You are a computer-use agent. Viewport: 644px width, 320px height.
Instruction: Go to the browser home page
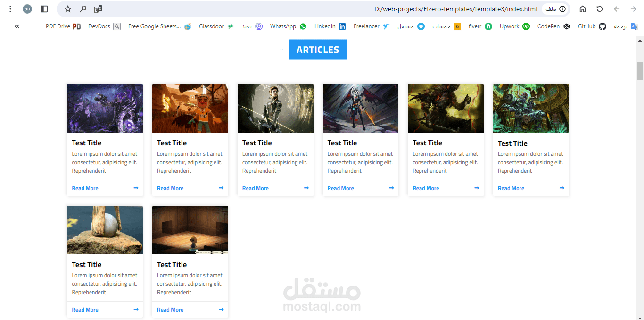(x=583, y=9)
